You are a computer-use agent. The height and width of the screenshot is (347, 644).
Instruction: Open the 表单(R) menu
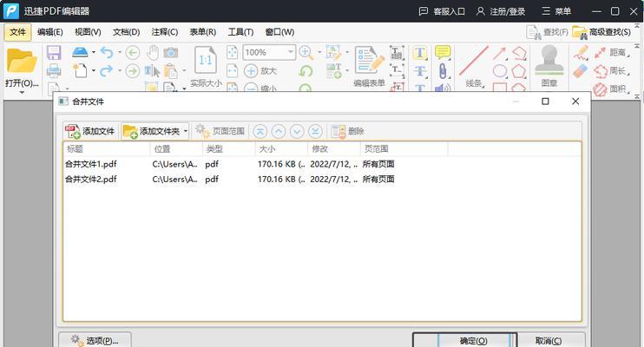click(202, 32)
